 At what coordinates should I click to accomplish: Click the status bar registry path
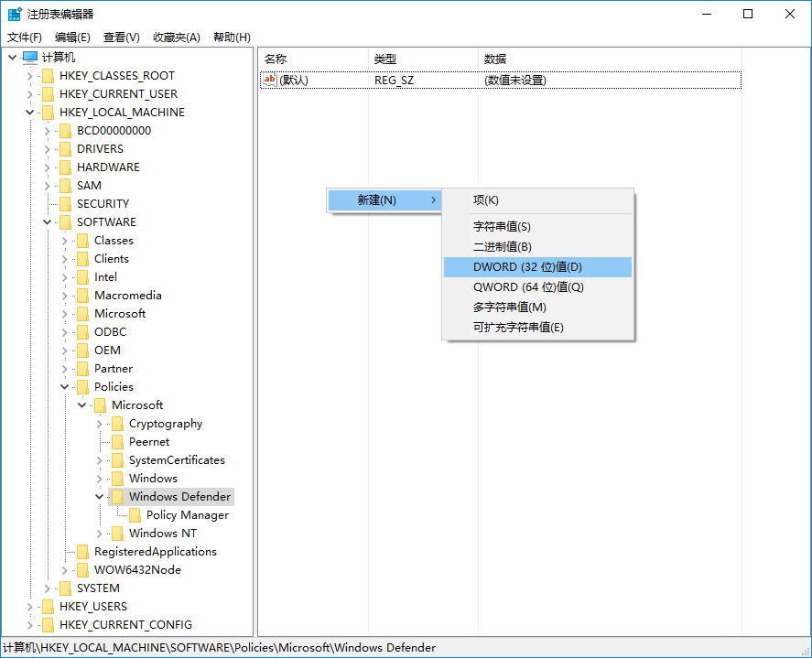tap(219, 648)
